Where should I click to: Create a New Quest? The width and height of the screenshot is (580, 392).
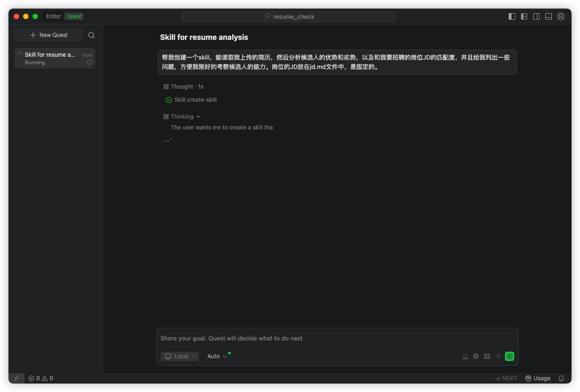pyautogui.click(x=48, y=35)
